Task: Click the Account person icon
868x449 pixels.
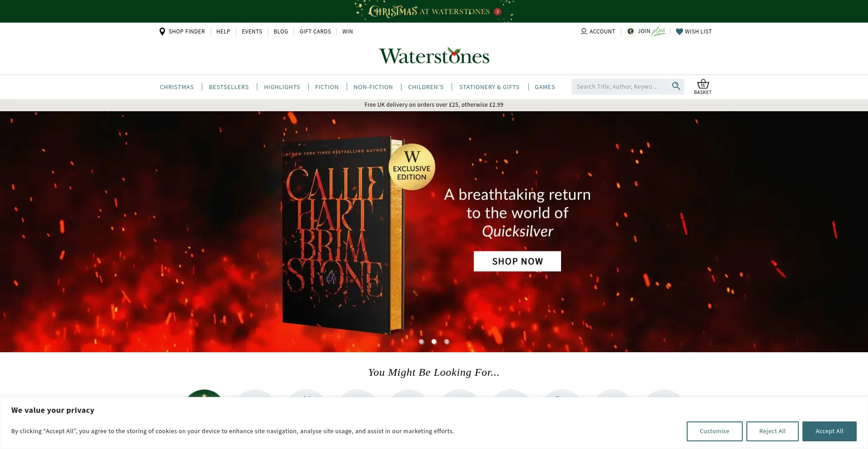Action: [584, 32]
